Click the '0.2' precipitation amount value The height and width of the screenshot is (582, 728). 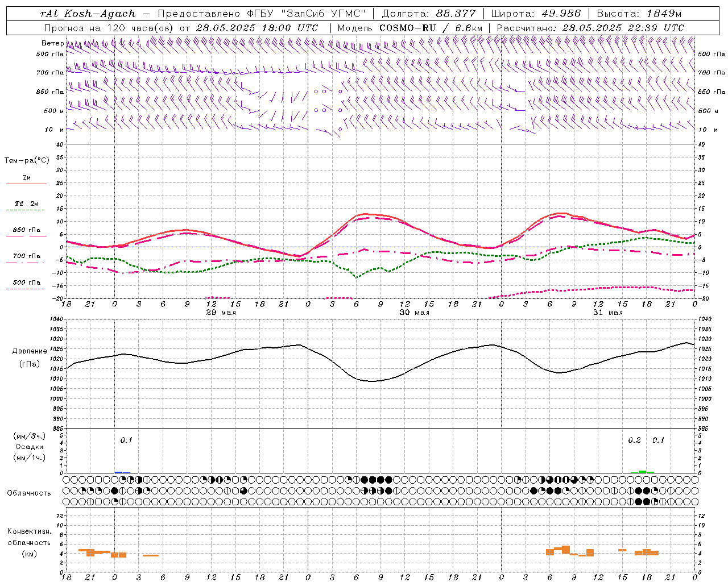634,440
